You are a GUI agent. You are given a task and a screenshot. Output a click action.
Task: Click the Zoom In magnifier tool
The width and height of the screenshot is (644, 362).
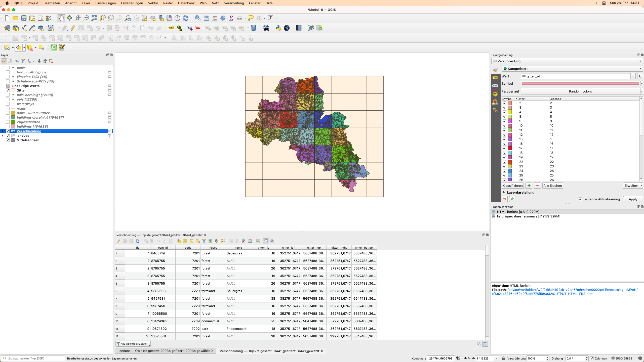coord(78,18)
